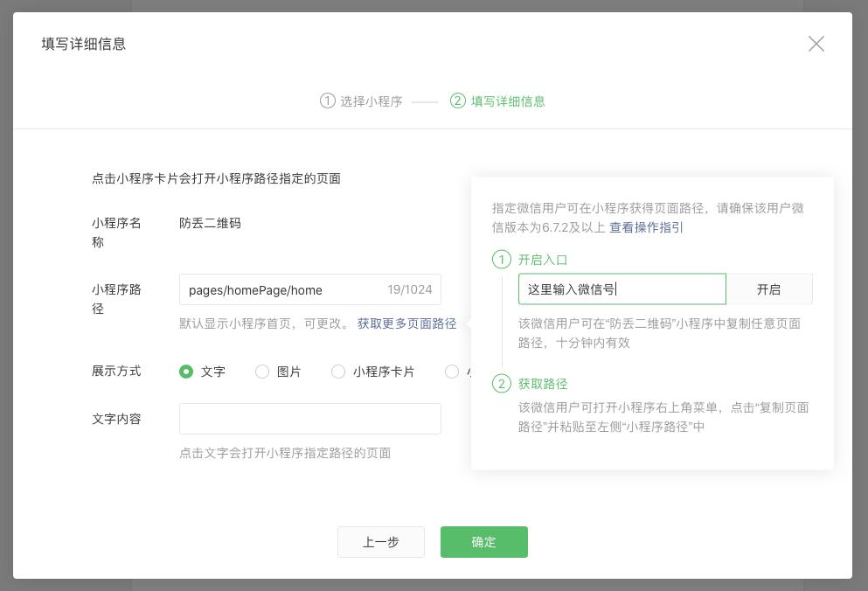
Task: Click the WeChat ID input 这里输入微信号
Action: coord(622,289)
